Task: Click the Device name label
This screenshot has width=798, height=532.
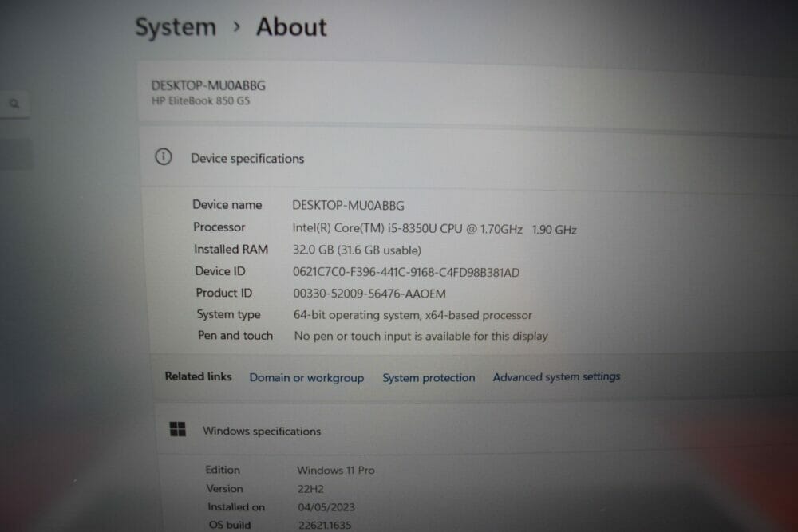Action: point(227,204)
